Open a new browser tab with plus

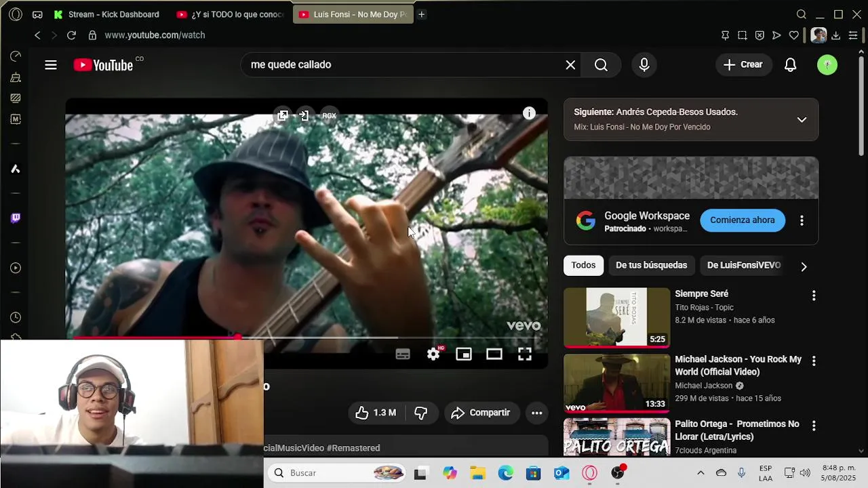click(421, 14)
